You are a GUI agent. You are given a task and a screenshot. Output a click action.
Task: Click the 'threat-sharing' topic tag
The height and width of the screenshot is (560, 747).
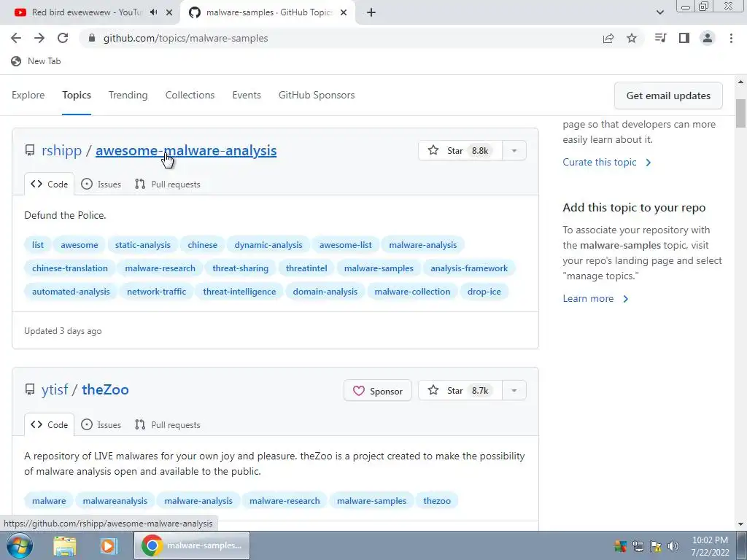click(241, 268)
